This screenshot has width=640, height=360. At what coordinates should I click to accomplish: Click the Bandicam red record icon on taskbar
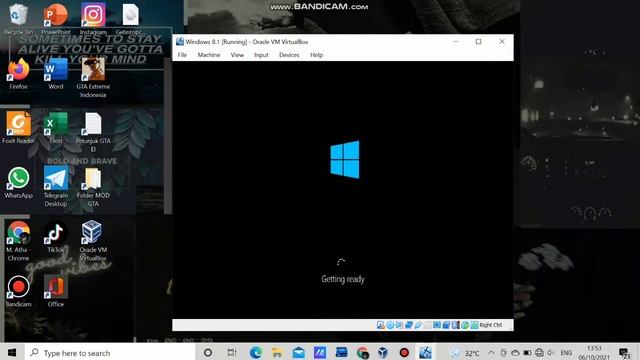(x=404, y=353)
